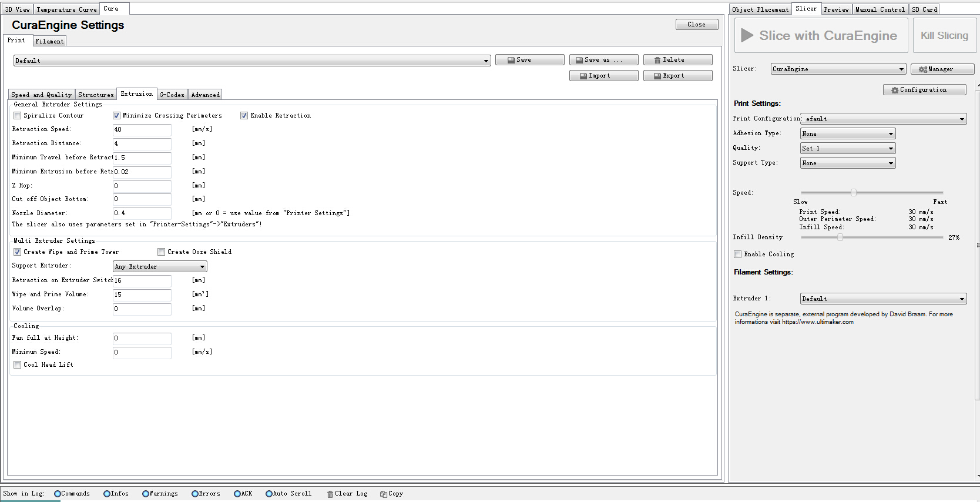Expand the Slicer selection dropdown

click(x=838, y=69)
